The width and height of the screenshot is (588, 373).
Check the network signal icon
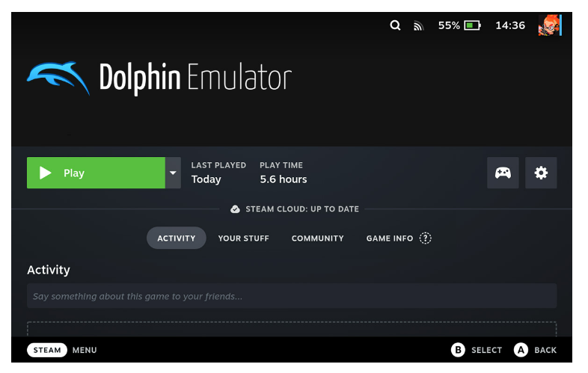pos(418,26)
